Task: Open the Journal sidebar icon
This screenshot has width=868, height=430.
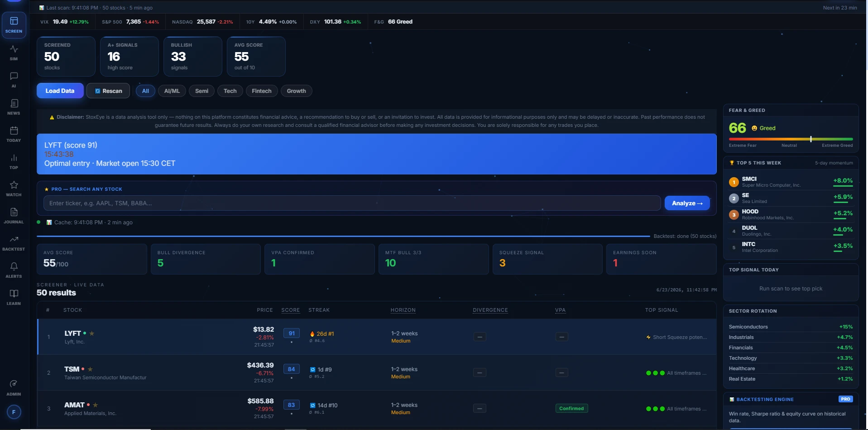Action: tap(14, 216)
